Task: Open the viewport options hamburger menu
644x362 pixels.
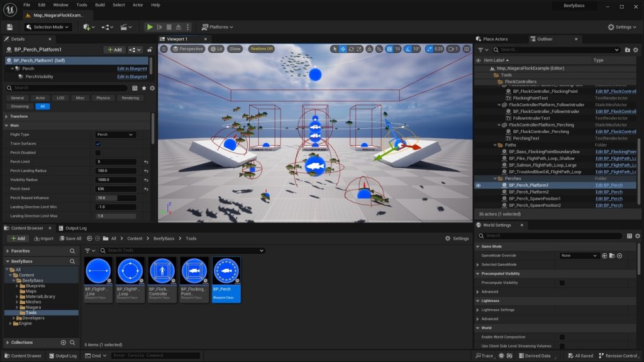Action: pos(164,49)
